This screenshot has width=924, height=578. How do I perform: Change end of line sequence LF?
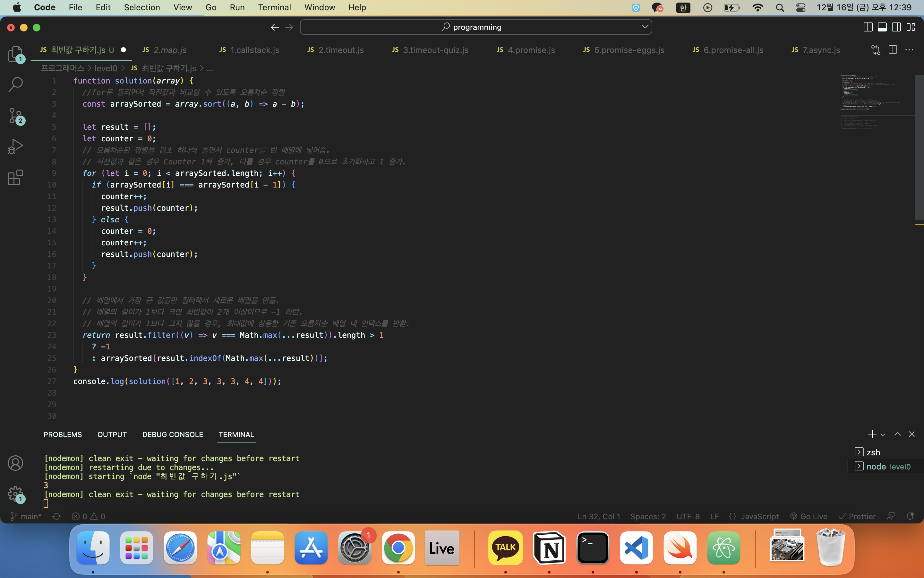[714, 516]
